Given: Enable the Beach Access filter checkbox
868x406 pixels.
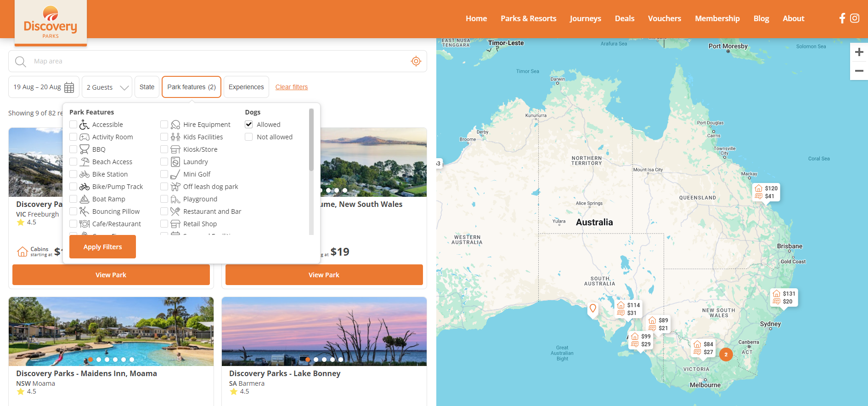Looking at the screenshot, I should pyautogui.click(x=73, y=162).
